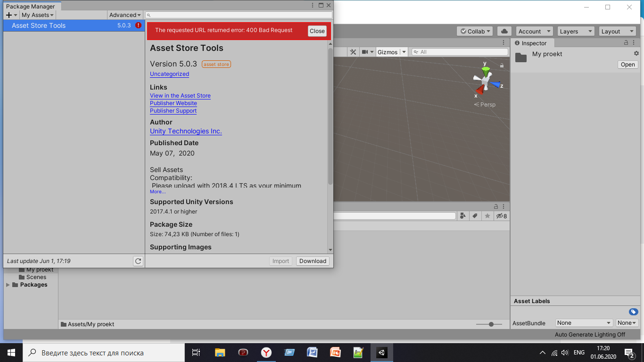Image resolution: width=644 pixels, height=362 pixels.
Task: Open the Publisher Support link
Action: point(173,111)
